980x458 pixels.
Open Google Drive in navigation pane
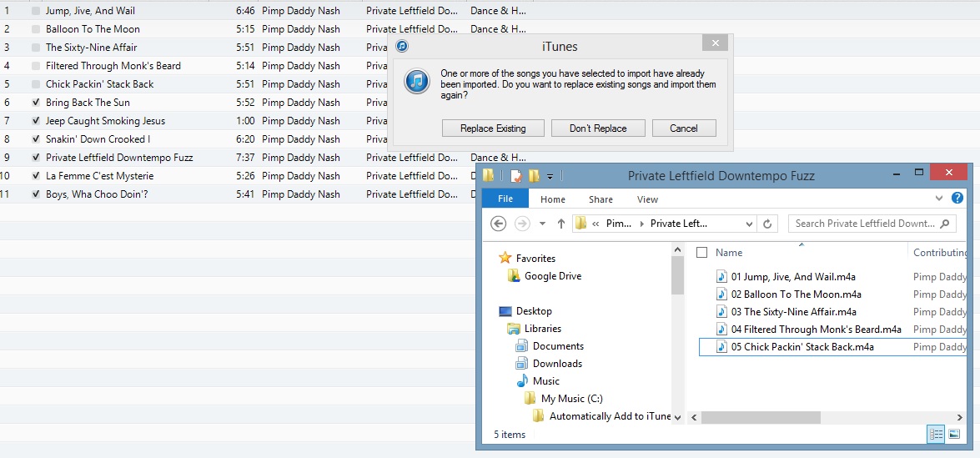552,275
